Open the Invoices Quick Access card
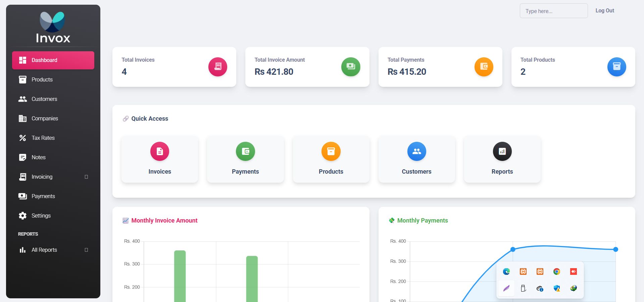Viewport: 644px width, 302px height. tap(160, 159)
